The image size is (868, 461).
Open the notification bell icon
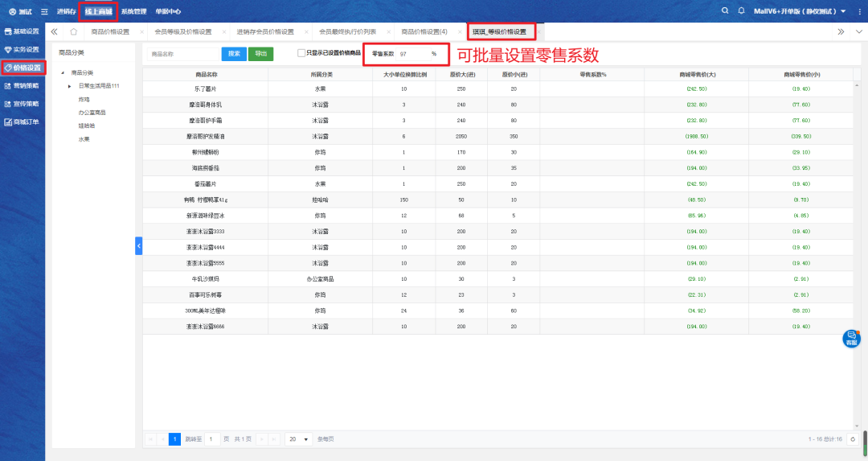(x=743, y=10)
